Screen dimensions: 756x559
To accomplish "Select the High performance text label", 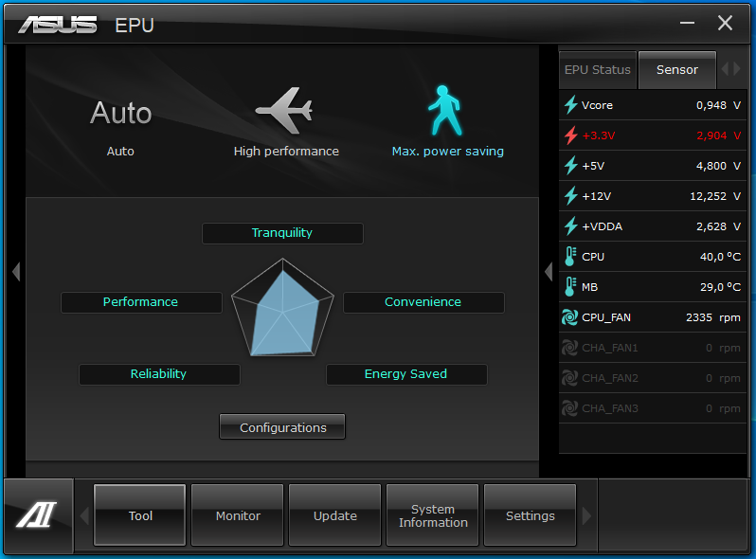I will point(286,152).
